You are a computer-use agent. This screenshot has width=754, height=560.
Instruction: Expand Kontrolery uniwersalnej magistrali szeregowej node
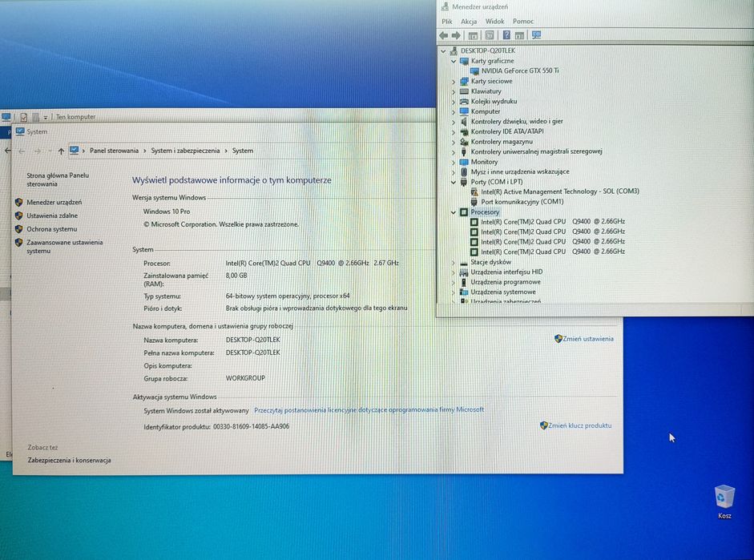[x=454, y=152]
